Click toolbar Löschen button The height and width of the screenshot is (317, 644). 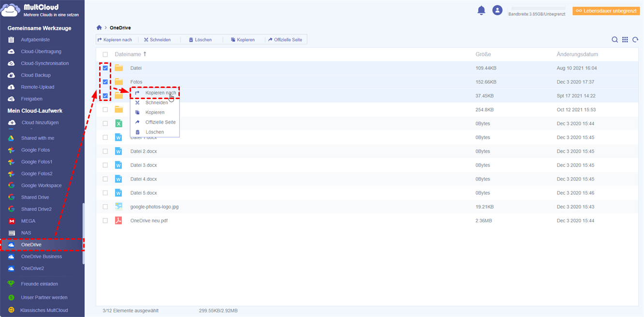(200, 40)
